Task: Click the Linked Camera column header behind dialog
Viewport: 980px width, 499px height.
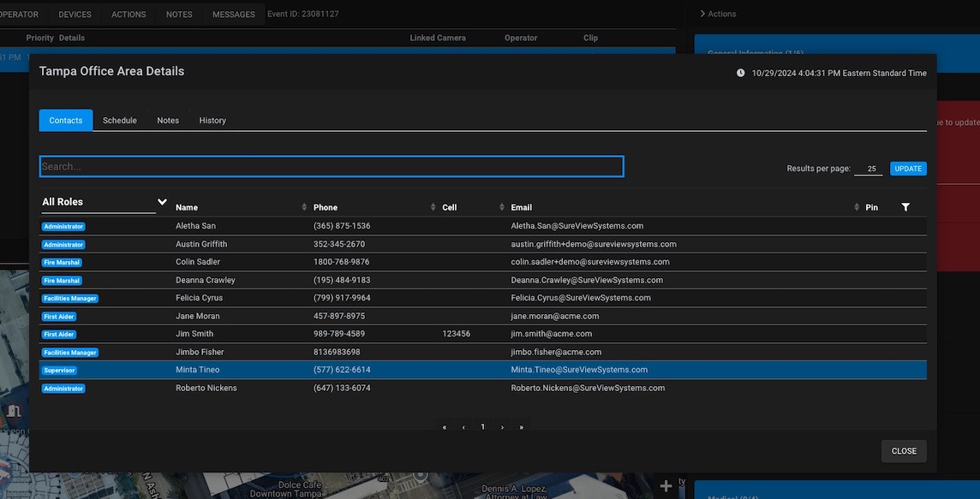Action: coord(438,39)
